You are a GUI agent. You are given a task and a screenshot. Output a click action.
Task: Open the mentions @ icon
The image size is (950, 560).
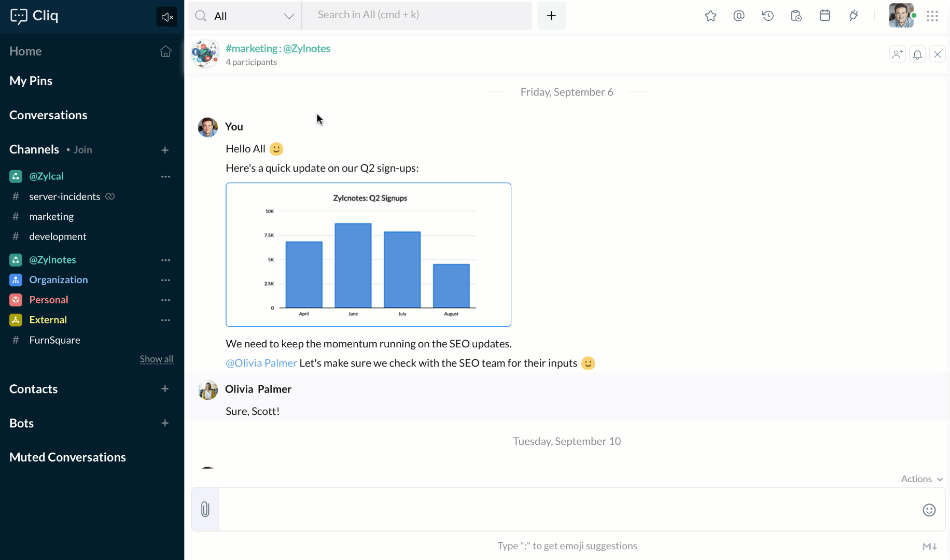pyautogui.click(x=739, y=16)
